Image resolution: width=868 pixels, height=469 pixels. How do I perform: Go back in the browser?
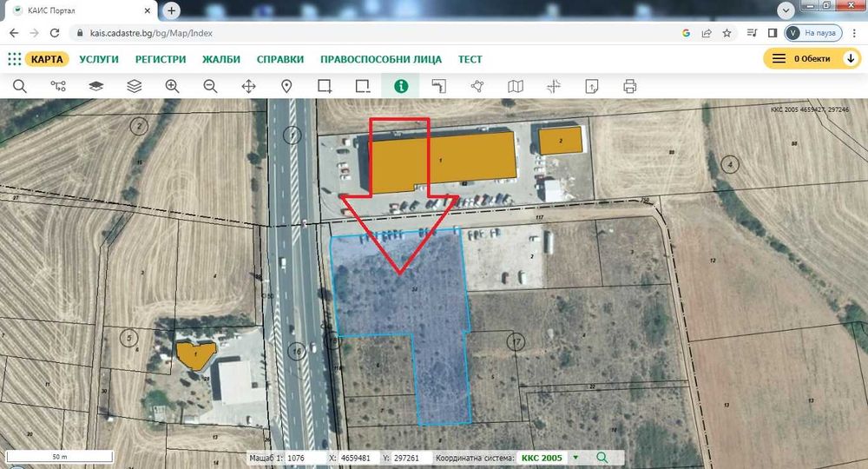pyautogui.click(x=15, y=33)
